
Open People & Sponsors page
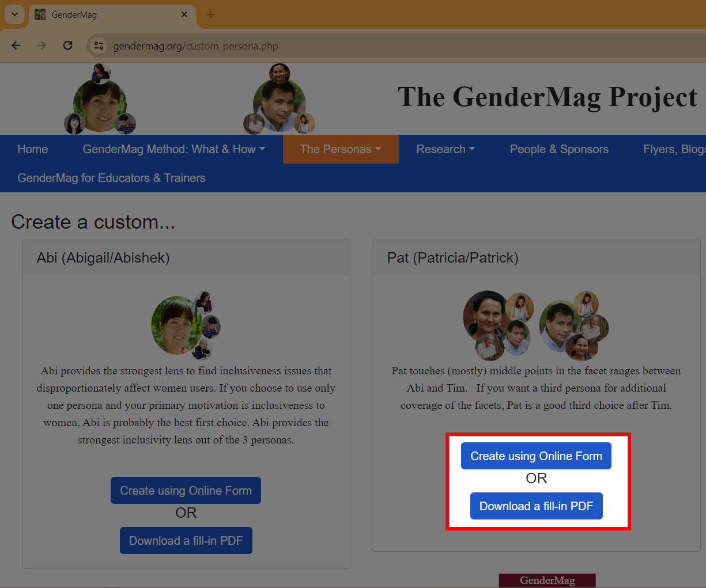tap(559, 149)
